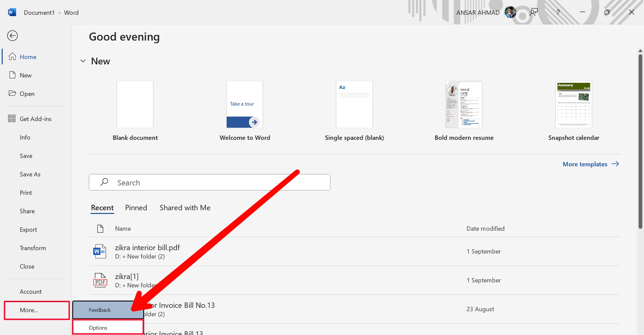Screen dimensions: 644x335
Task: Click the Word logo in the title bar
Action: (12, 12)
